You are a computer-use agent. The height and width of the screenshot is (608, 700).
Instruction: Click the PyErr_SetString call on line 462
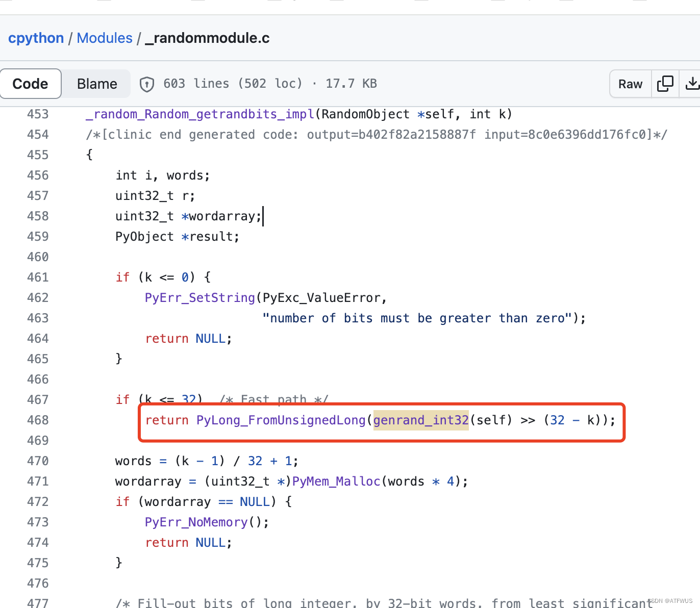(x=200, y=298)
